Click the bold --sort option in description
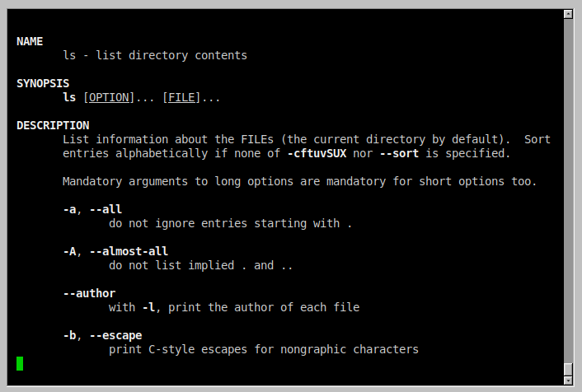This screenshot has height=392, width=582. (399, 153)
